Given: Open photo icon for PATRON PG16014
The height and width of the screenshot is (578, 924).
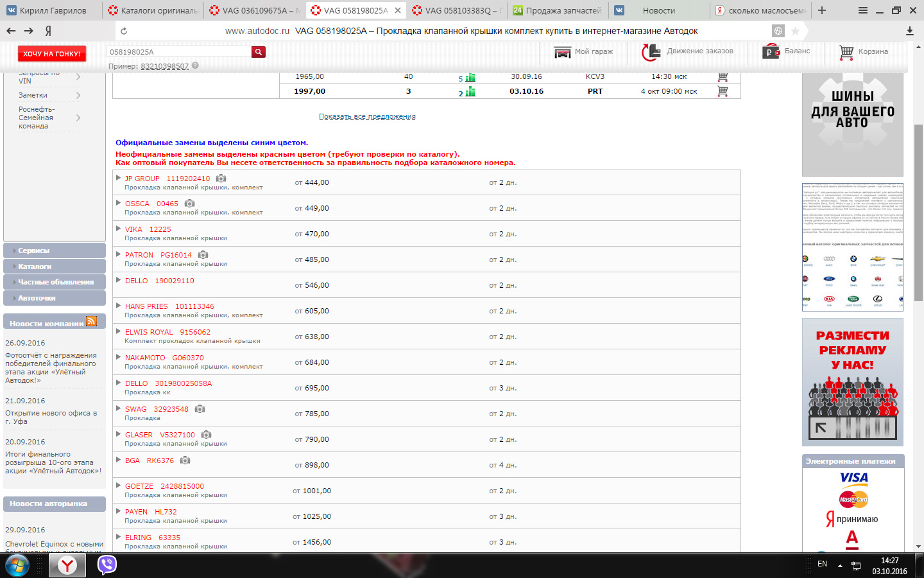Looking at the screenshot, I should (203, 255).
